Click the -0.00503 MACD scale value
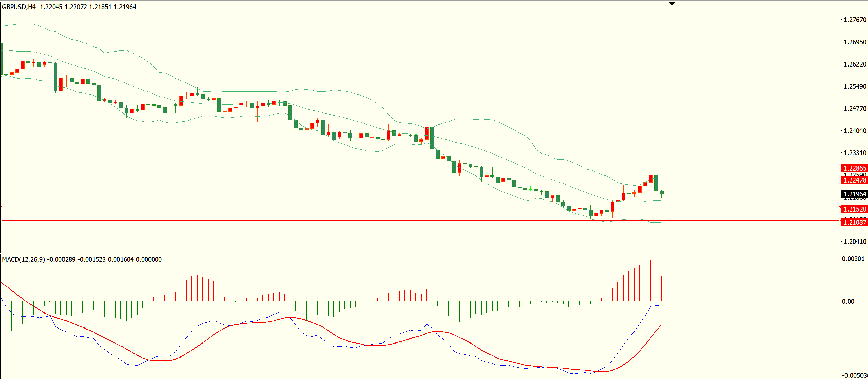The image size is (868, 379). tap(854, 375)
